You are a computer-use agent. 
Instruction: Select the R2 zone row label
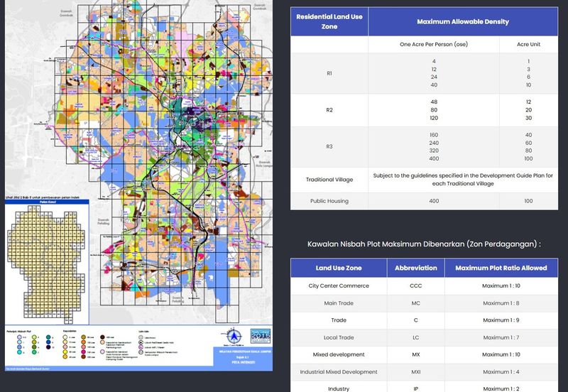[329, 111]
